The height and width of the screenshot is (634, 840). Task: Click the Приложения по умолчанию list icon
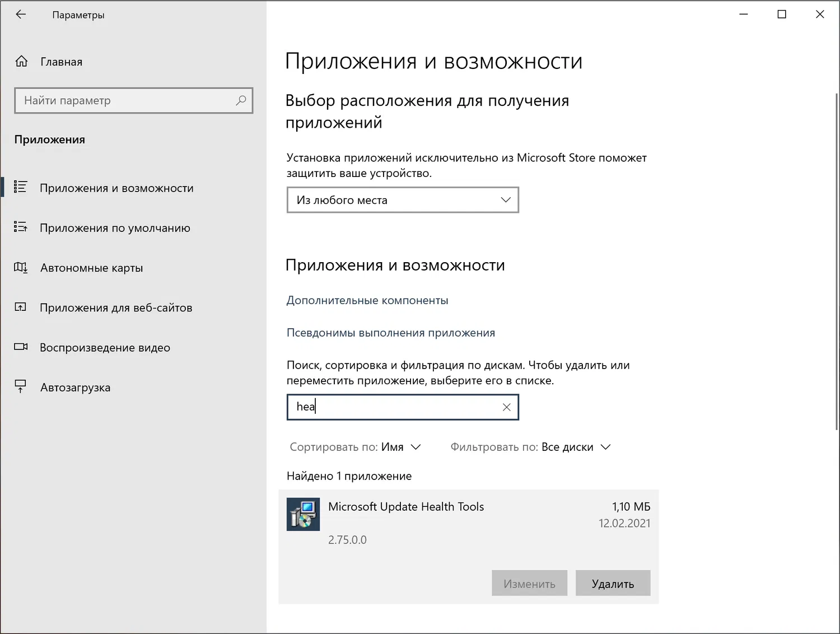21,227
